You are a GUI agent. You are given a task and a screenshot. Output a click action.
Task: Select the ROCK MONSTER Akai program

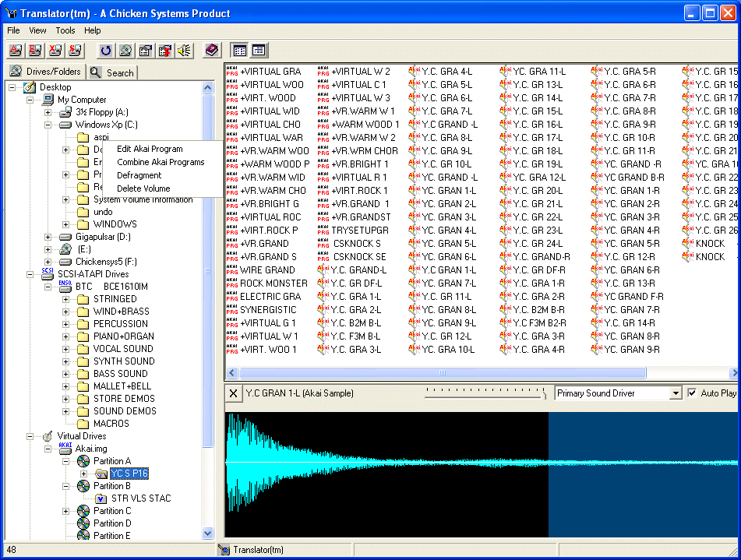[273, 283]
